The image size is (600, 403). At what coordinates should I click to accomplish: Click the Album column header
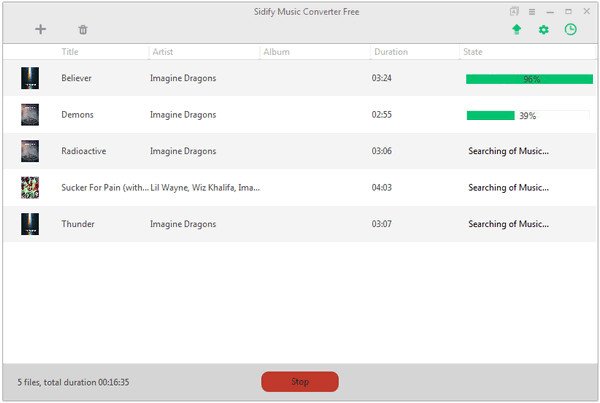click(x=276, y=52)
